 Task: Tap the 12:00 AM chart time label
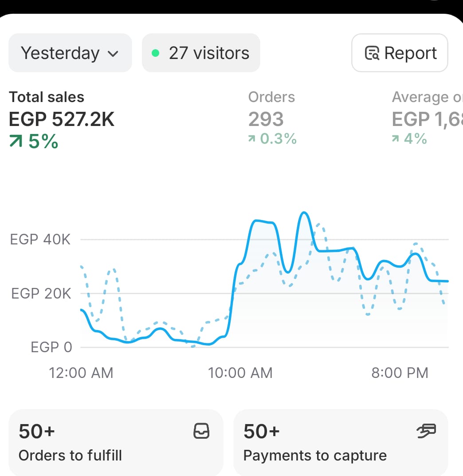coord(81,373)
